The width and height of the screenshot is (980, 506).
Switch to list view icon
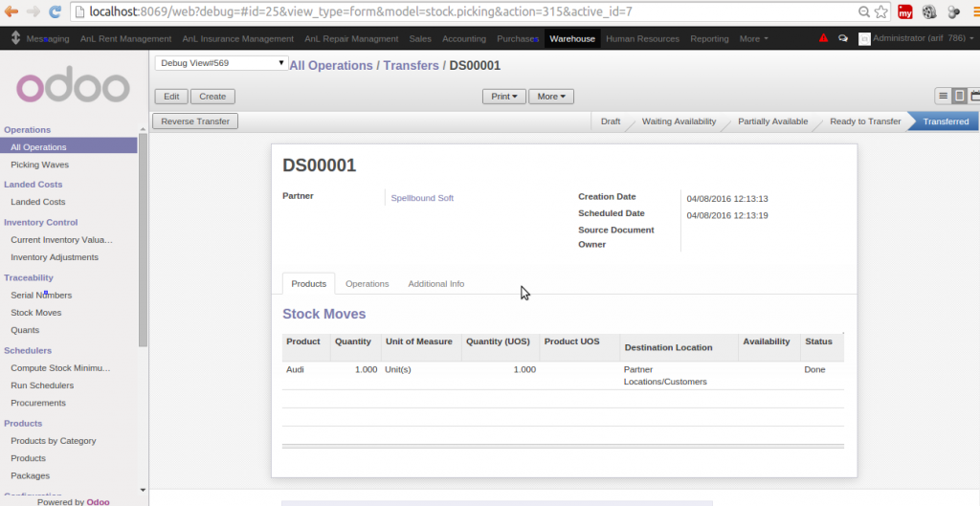pyautogui.click(x=943, y=96)
